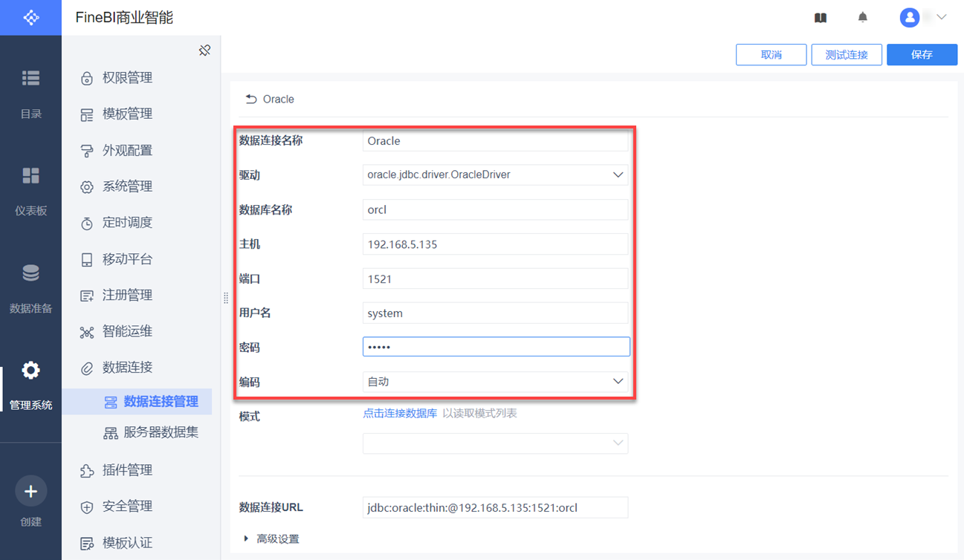964x560 pixels.
Task: Click the 主机 host input field
Action: [495, 244]
